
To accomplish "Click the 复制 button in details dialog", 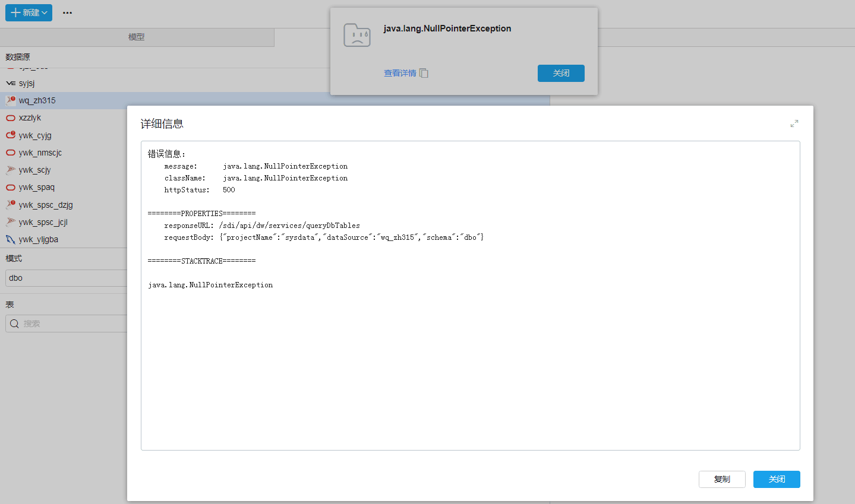I will pos(722,479).
